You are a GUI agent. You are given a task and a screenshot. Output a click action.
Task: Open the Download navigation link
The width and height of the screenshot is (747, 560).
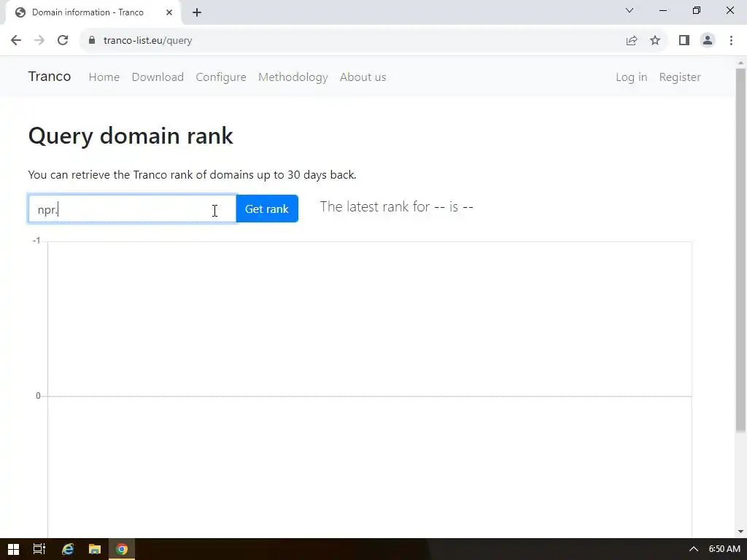[x=158, y=77]
